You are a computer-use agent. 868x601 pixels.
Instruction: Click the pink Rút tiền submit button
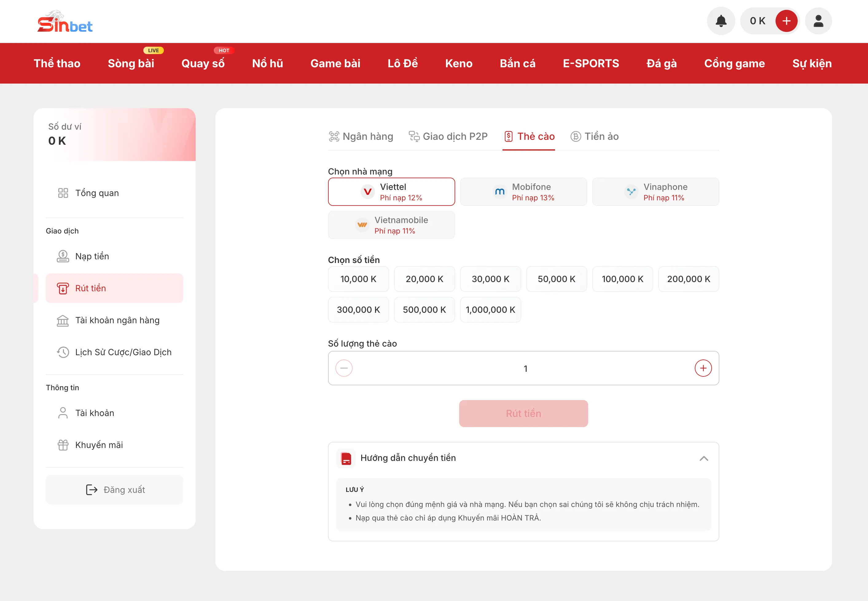pos(524,414)
